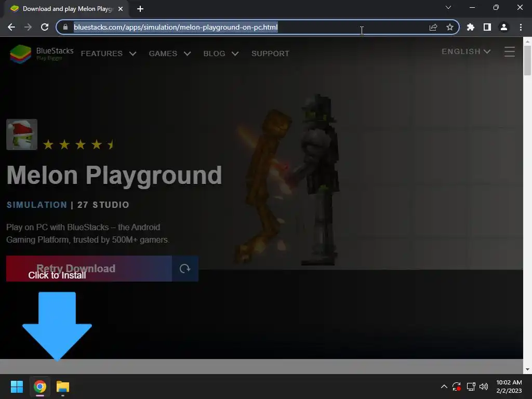Open the hamburger menu on BlueStacks site

510,51
